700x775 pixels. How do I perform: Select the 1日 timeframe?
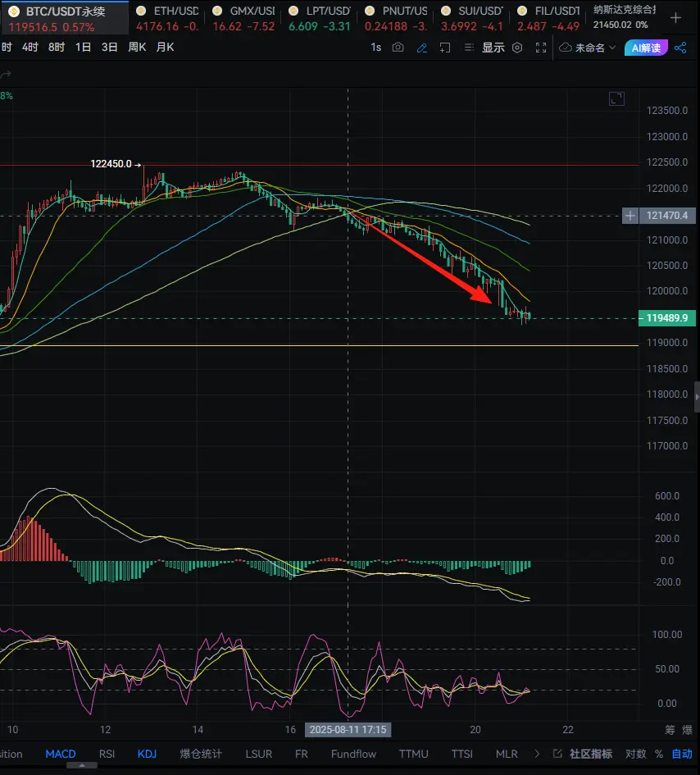[83, 47]
